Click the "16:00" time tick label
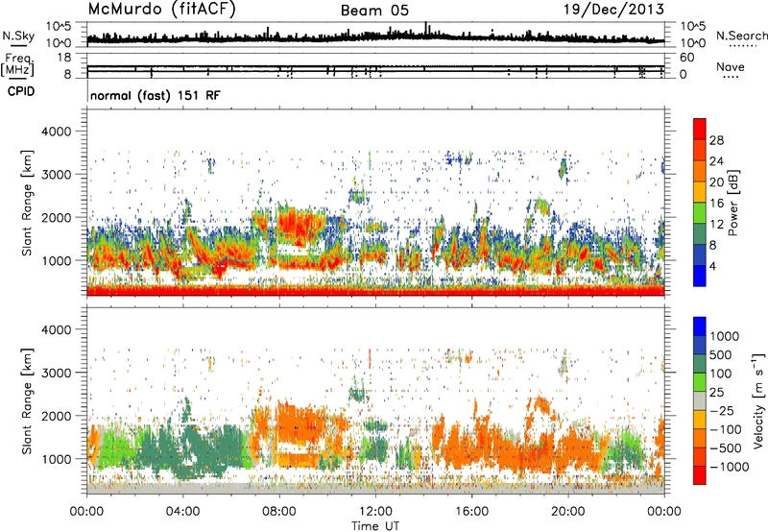 coord(471,512)
